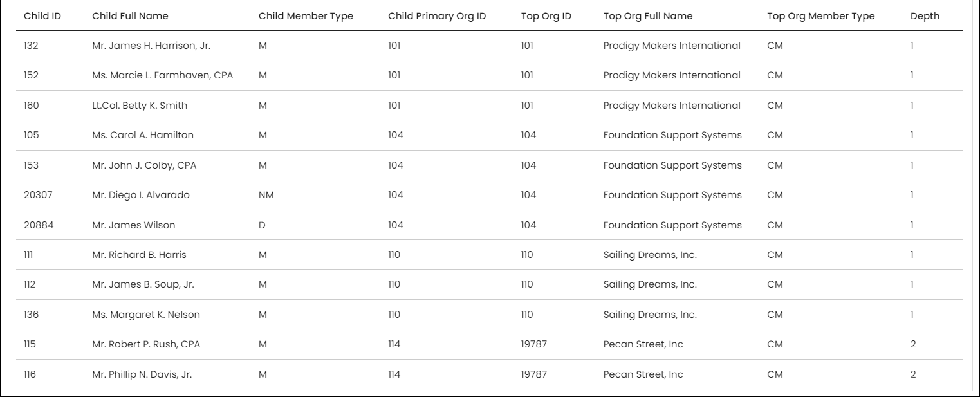
Task: Click the Top Org Member Type header
Action: 821,16
